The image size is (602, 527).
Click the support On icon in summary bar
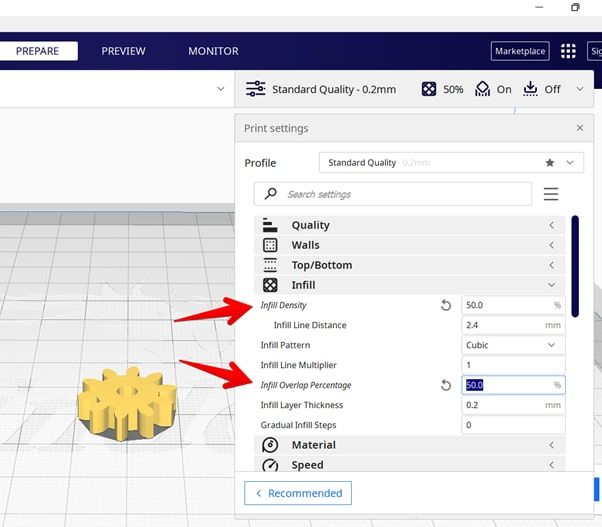tap(483, 89)
